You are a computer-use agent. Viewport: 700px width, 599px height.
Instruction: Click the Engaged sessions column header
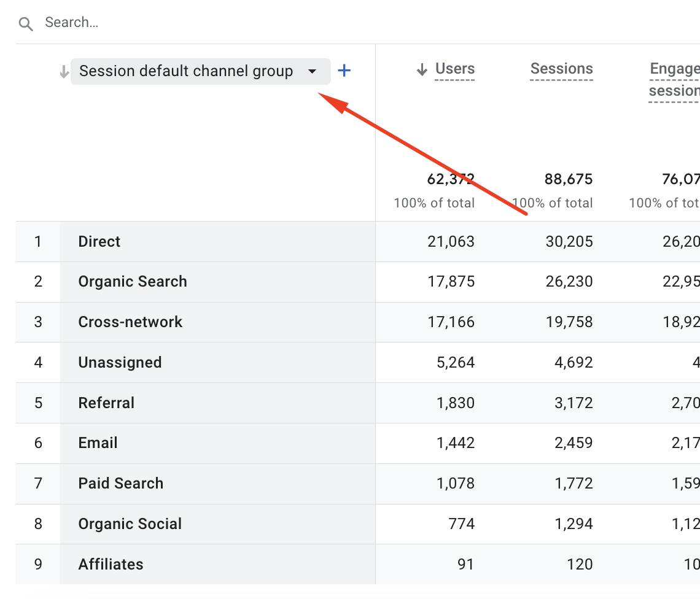point(674,80)
